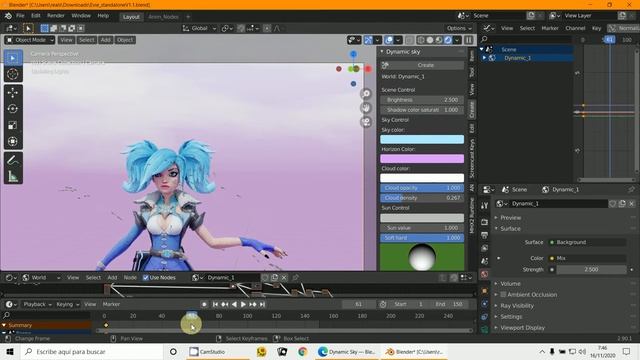Toggle snapping magnet in viewport header
The width and height of the screenshot is (640, 360).
241,28
